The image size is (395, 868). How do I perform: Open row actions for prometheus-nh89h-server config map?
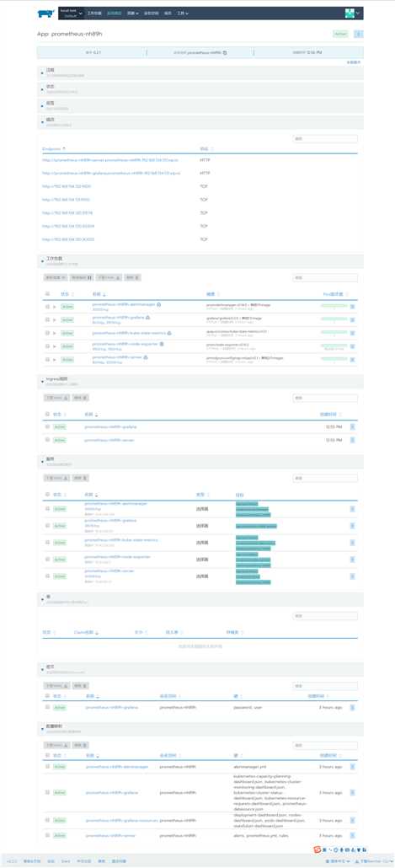coord(352,835)
